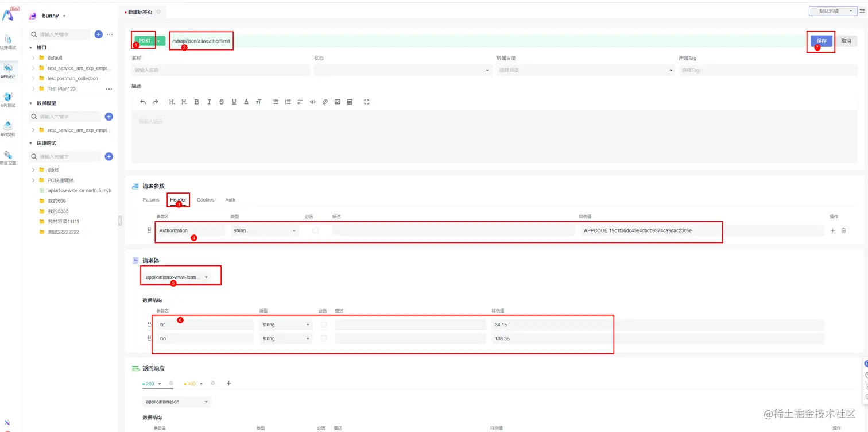Image resolution: width=868 pixels, height=432 pixels.
Task: Insert a code block
Action: coord(313,102)
